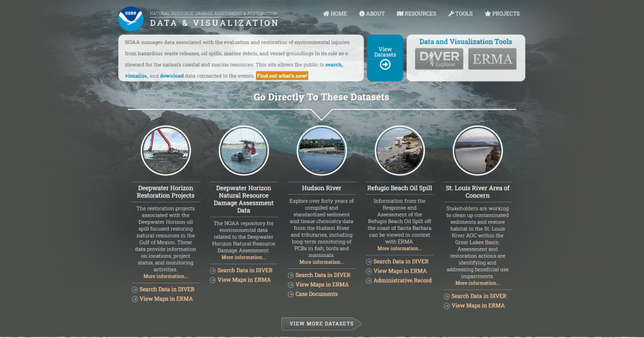644x338 pixels.
Task: Search Data in DIVER for Refugio Beach
Action: pyautogui.click(x=401, y=262)
